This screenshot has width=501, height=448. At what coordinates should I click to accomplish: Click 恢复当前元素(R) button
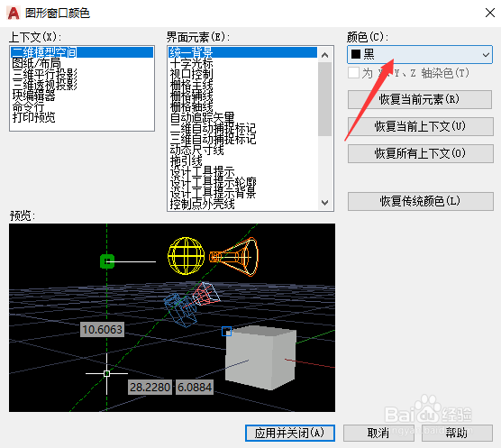[420, 99]
